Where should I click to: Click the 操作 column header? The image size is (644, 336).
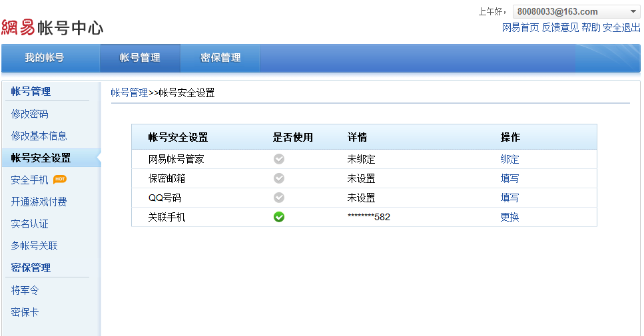click(510, 138)
